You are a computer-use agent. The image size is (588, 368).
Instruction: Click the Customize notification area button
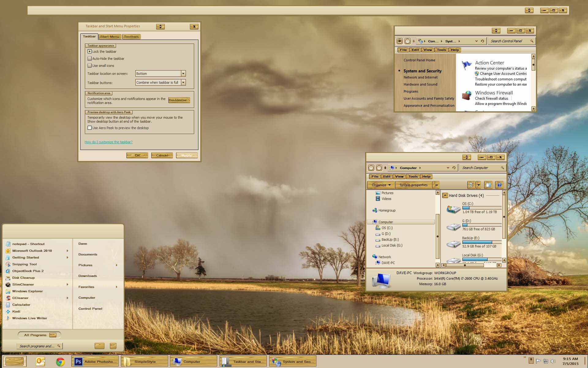click(179, 100)
